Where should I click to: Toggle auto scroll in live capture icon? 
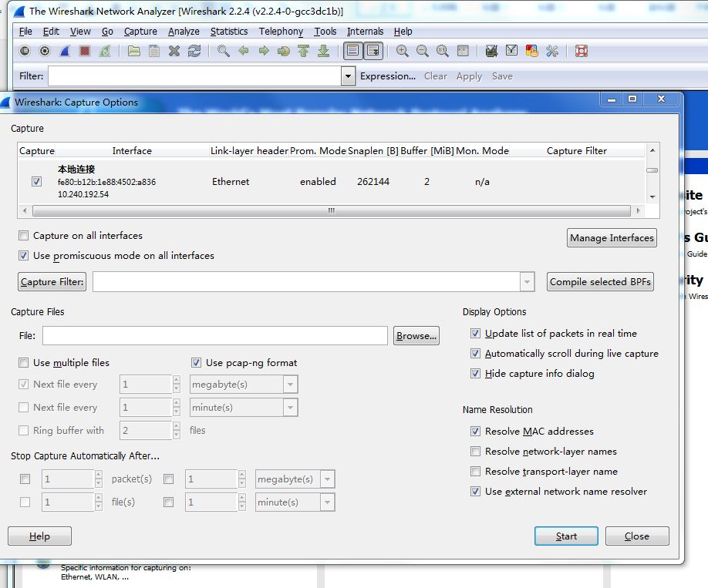[373, 51]
